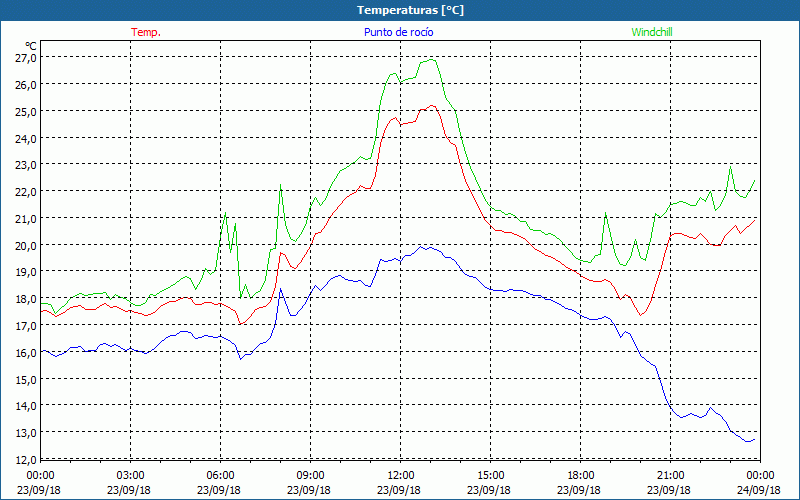800x500 pixels.
Task: Click the 15,0 y-axis value
Action: (26, 379)
